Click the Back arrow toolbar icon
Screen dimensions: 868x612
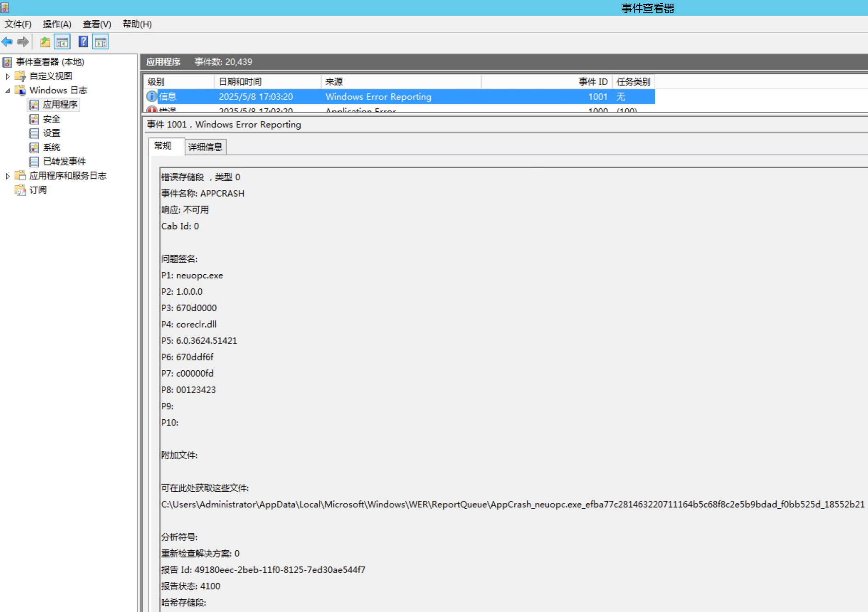tap(7, 42)
